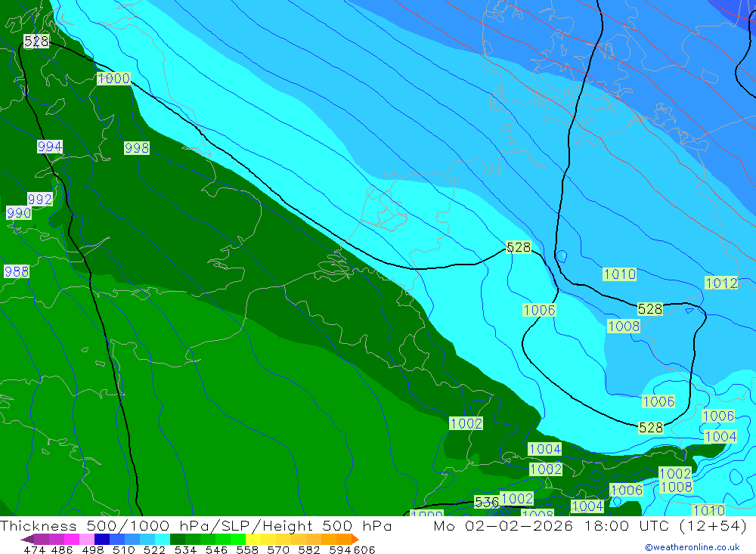Click the 1008 label just below 528 contour label

tap(624, 327)
